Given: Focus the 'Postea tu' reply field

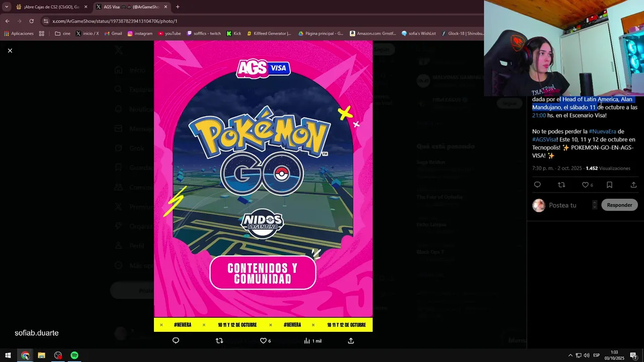Looking at the screenshot, I should pos(569,205).
